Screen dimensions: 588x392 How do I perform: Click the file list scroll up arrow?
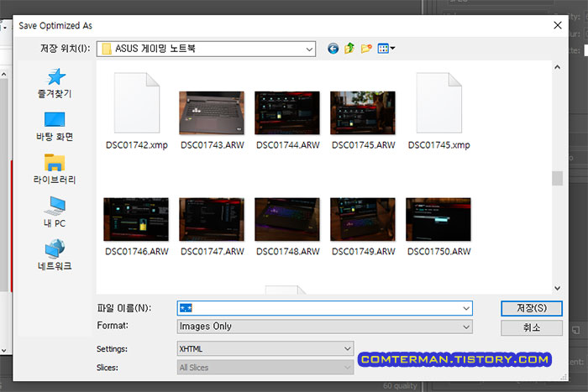pos(557,67)
